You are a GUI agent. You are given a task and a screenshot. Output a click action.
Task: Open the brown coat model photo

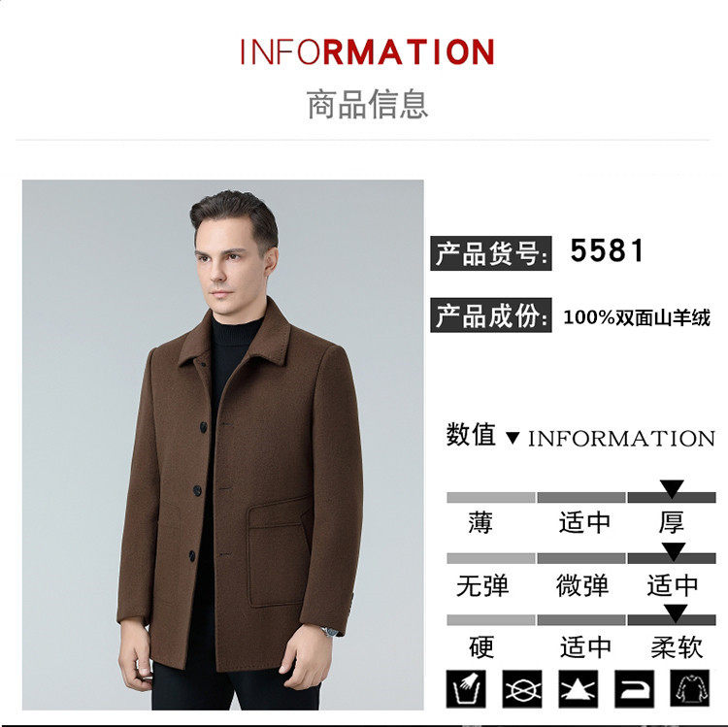pyautogui.click(x=223, y=445)
